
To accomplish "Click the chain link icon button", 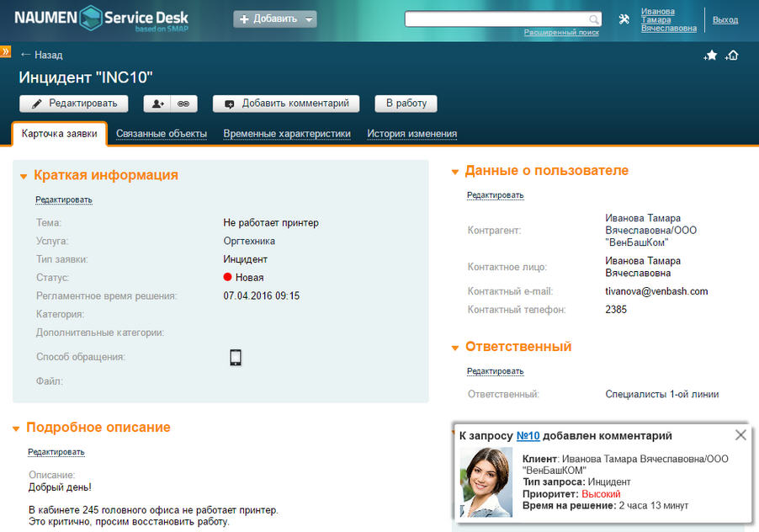I will [183, 104].
